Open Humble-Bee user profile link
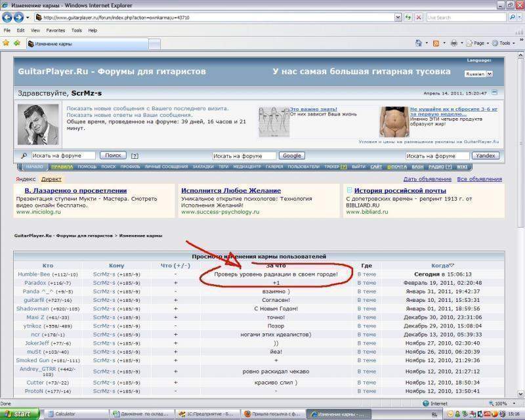This screenshot has width=525, height=420. point(33,274)
